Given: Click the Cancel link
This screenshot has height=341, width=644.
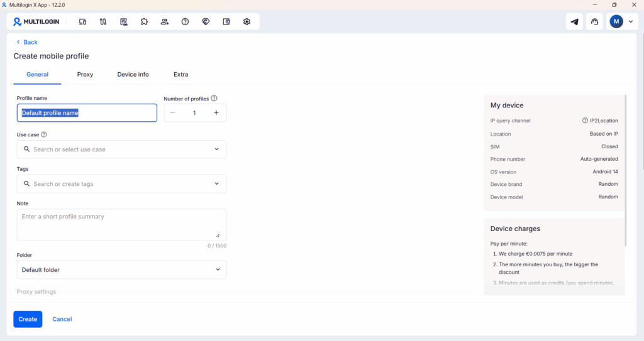Looking at the screenshot, I should point(62,319).
